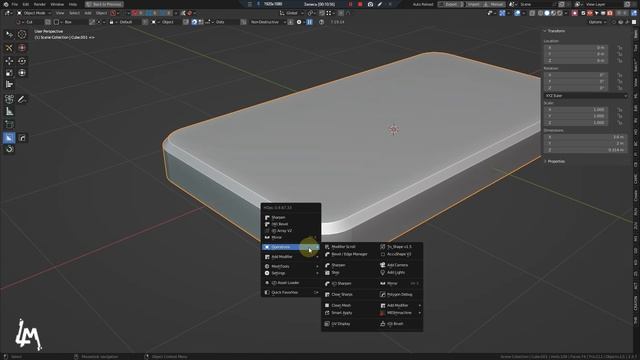Switch to solid viewport shading

547,13
